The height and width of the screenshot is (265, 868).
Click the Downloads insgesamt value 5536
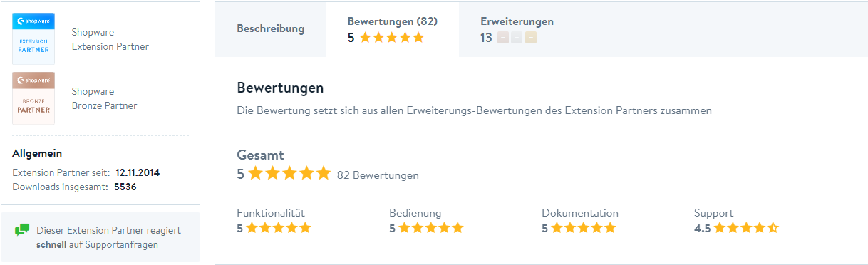click(x=125, y=187)
